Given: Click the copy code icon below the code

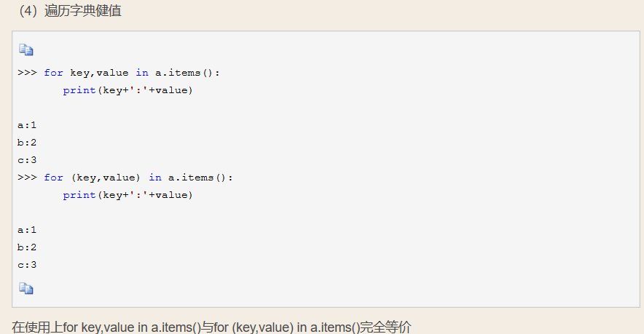Looking at the screenshot, I should pyautogui.click(x=26, y=289).
